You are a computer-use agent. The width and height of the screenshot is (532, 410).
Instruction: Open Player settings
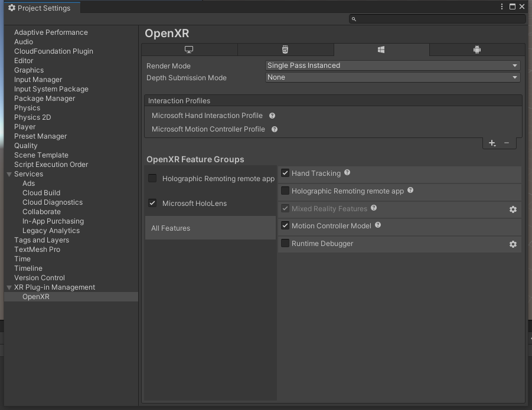[x=25, y=127]
